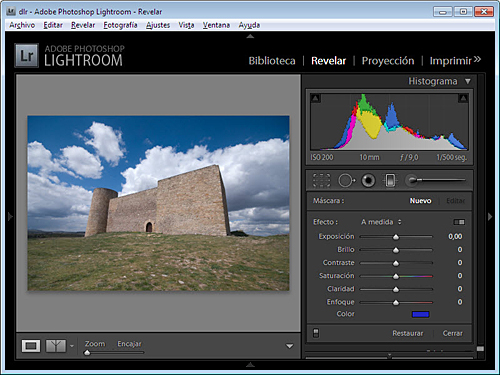Select the spot removal tool
500x375 pixels.
(347, 180)
